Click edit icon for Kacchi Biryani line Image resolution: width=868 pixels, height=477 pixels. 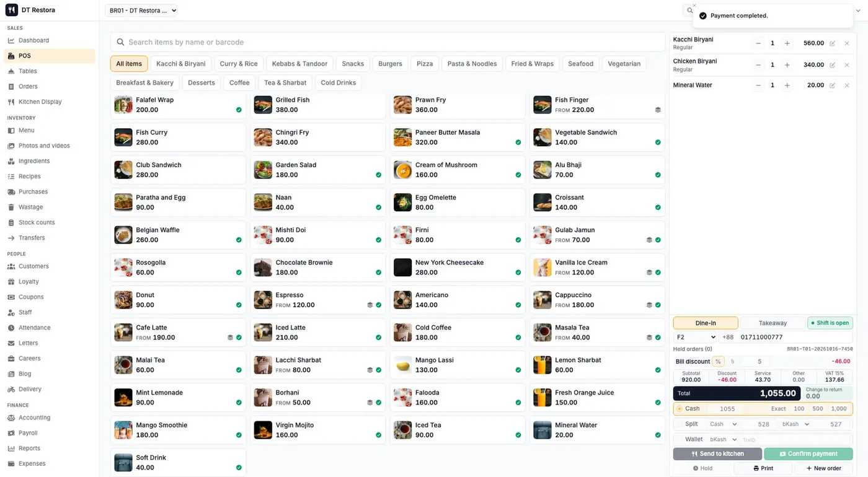coord(832,43)
